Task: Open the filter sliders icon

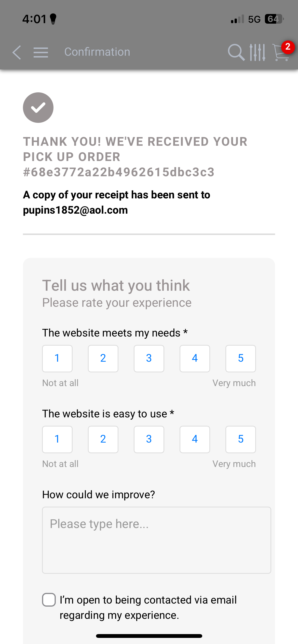Action: pos(258,52)
